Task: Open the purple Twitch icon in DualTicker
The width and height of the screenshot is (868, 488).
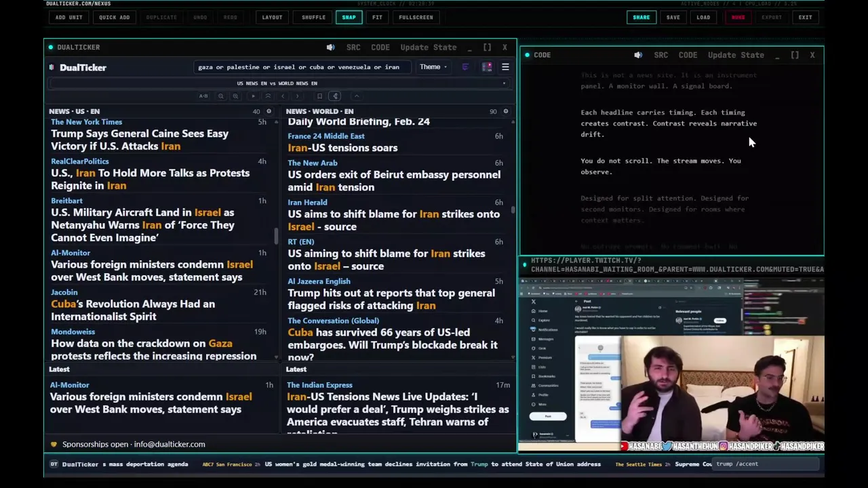Action: (x=465, y=67)
